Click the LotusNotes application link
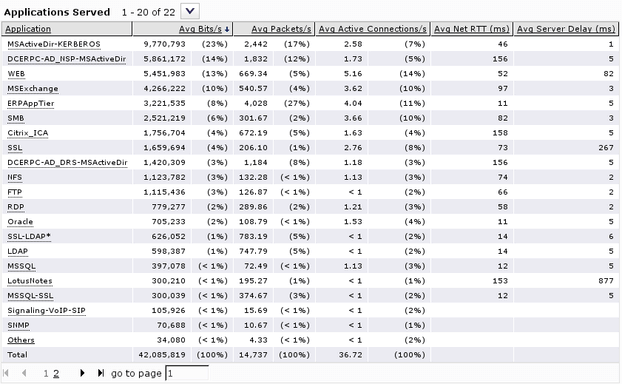The width and height of the screenshot is (622, 384). tap(30, 281)
